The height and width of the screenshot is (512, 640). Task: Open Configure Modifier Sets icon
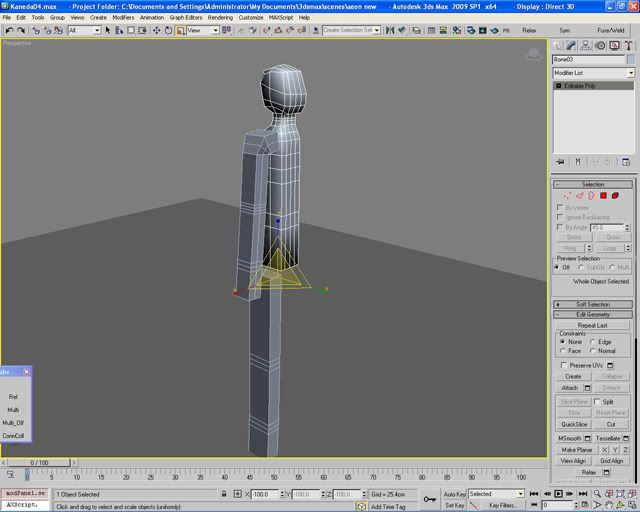[x=628, y=161]
